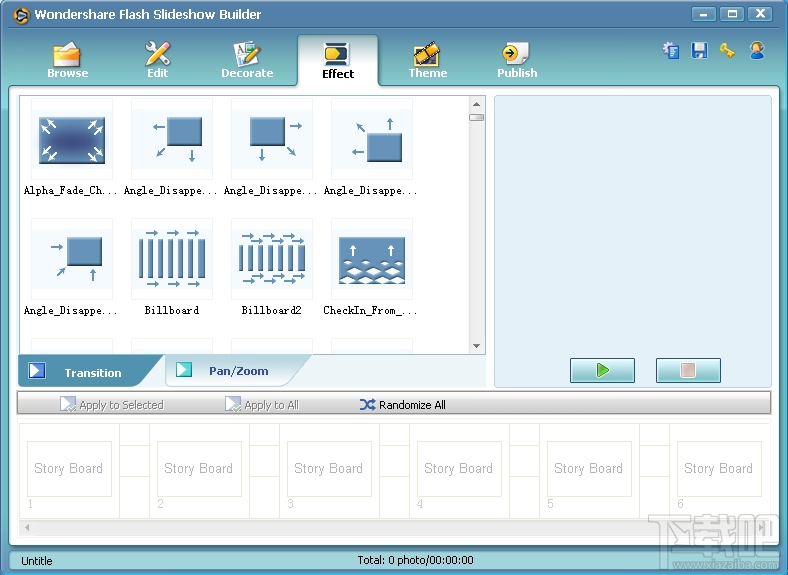
Task: Open the Publish tab
Action: click(x=517, y=60)
